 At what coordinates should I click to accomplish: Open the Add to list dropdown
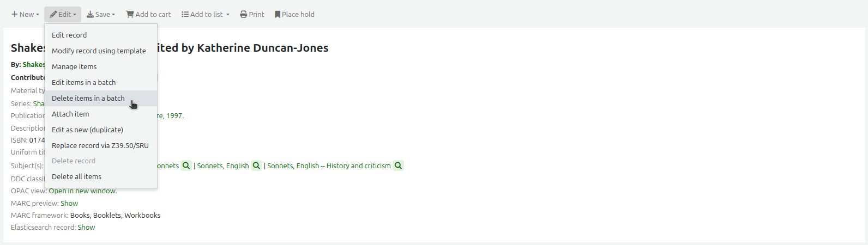click(x=206, y=15)
